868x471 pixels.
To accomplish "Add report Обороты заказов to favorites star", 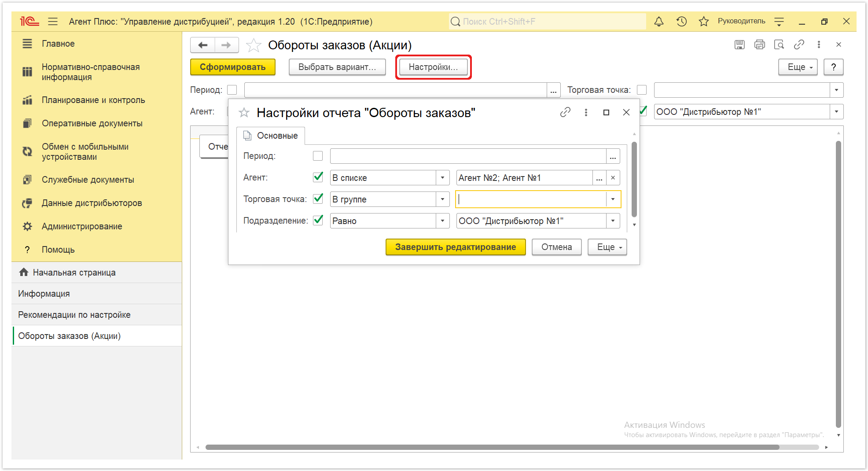I will point(254,45).
